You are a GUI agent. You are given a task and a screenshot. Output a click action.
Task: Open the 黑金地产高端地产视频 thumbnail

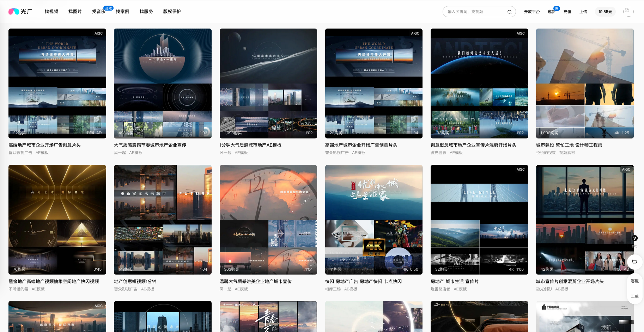coord(57,220)
